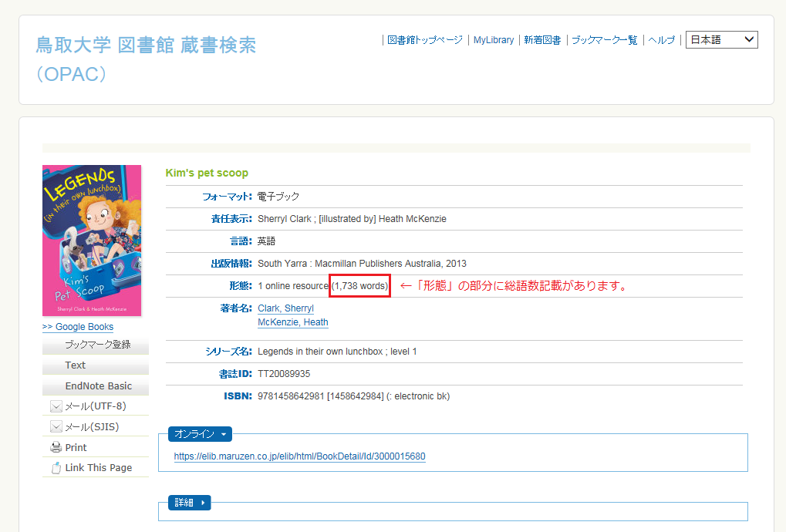Viewport: 786px width, 532px height.
Task: Open the elib.maruzen.co.jp book URL
Action: point(299,456)
